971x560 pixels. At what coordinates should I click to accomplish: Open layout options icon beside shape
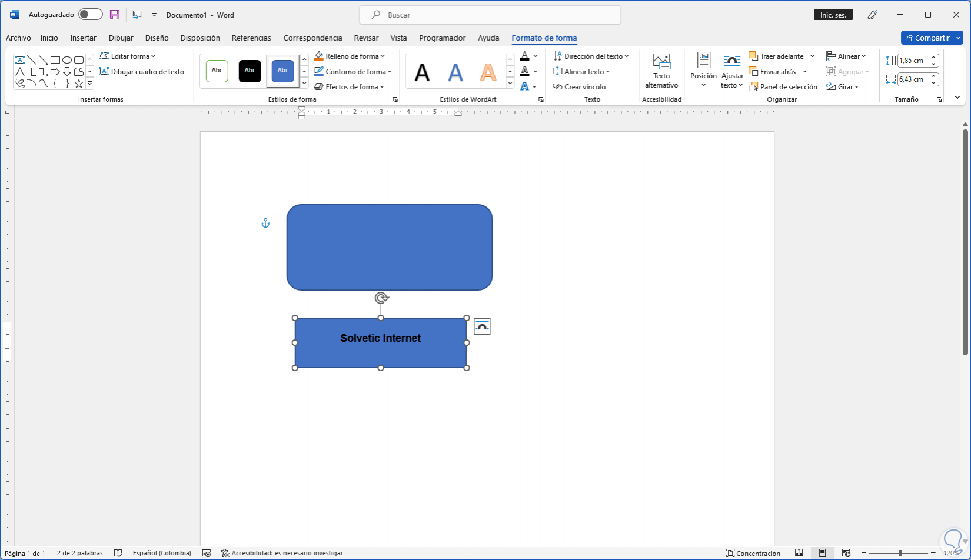[x=482, y=326]
